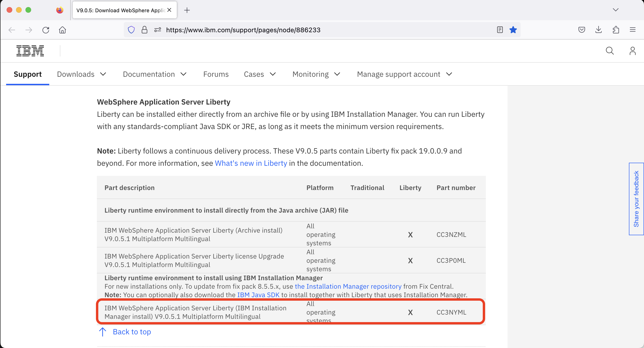The height and width of the screenshot is (348, 644).
Task: Open the Firefox downloads panel
Action: click(599, 30)
